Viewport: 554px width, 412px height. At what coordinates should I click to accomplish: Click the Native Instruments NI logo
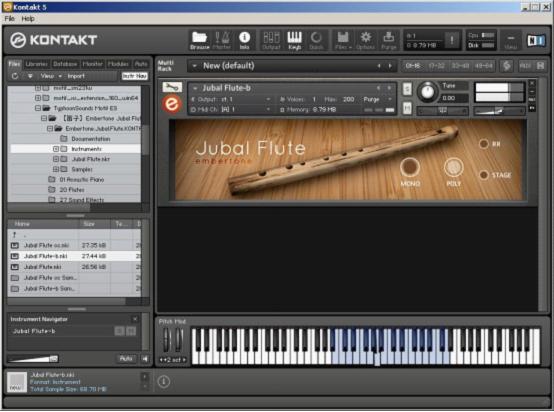point(536,41)
